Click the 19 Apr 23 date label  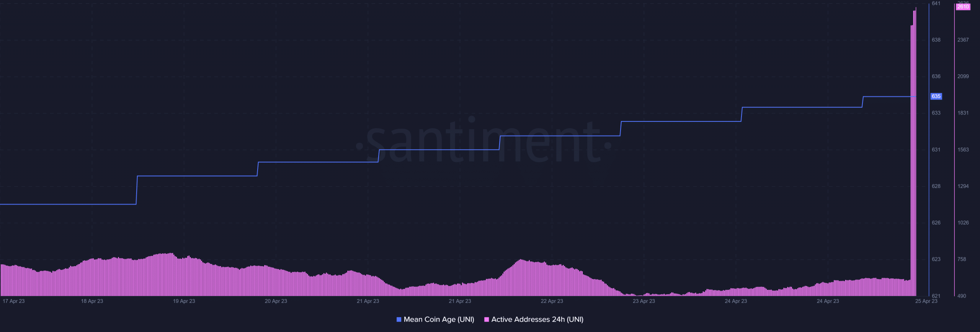[184, 301]
